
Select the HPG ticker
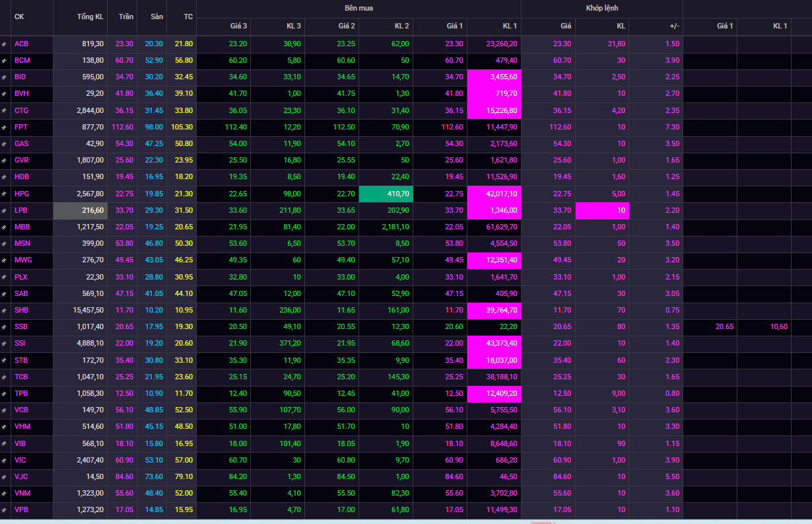pyautogui.click(x=21, y=194)
